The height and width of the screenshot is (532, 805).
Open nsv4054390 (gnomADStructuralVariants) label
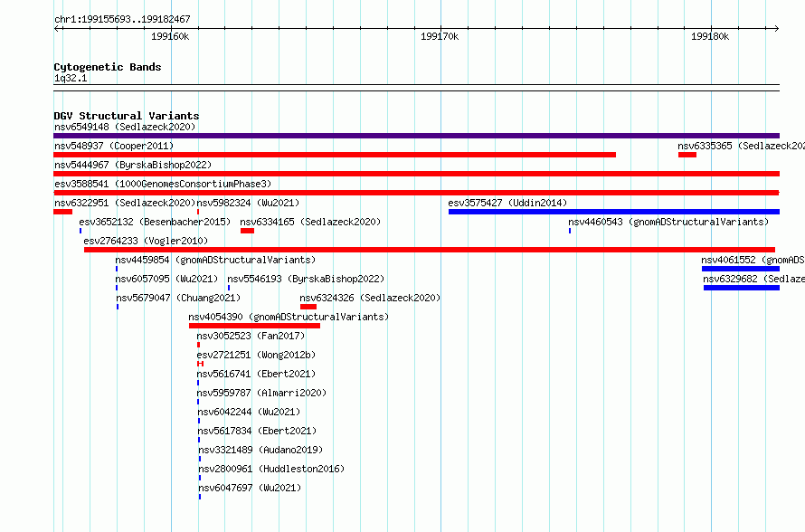[x=289, y=317]
